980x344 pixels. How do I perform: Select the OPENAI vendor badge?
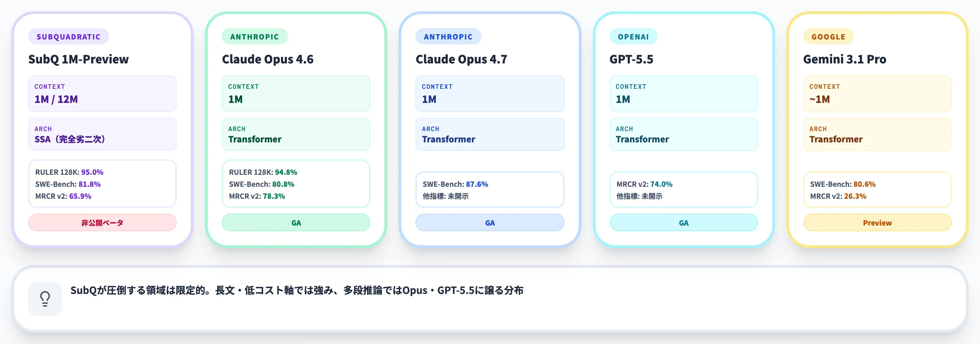point(633,37)
